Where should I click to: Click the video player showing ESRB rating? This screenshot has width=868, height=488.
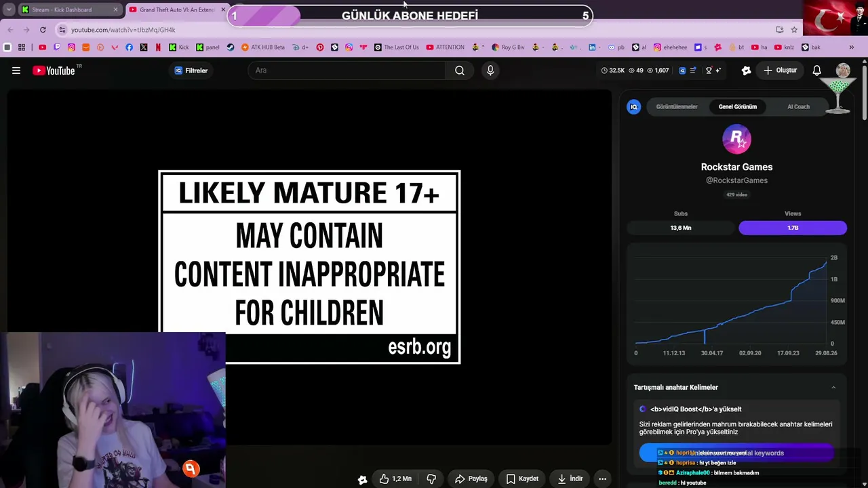tap(309, 267)
